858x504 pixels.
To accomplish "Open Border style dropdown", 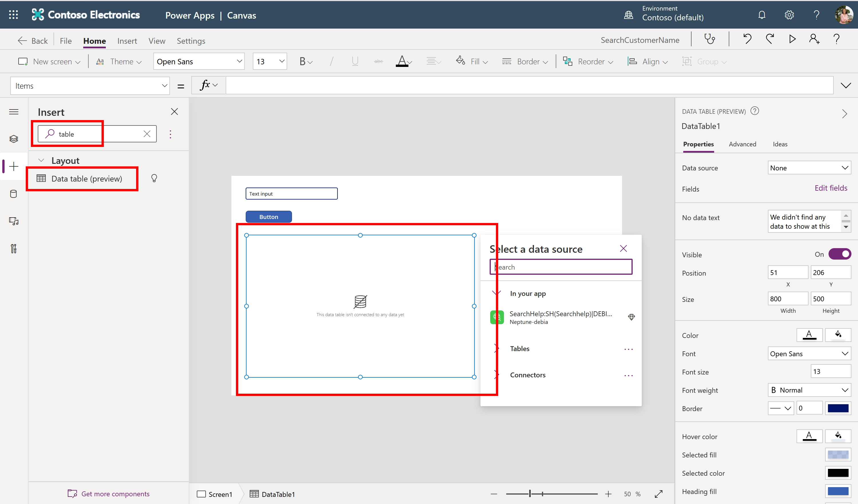I will [781, 408].
